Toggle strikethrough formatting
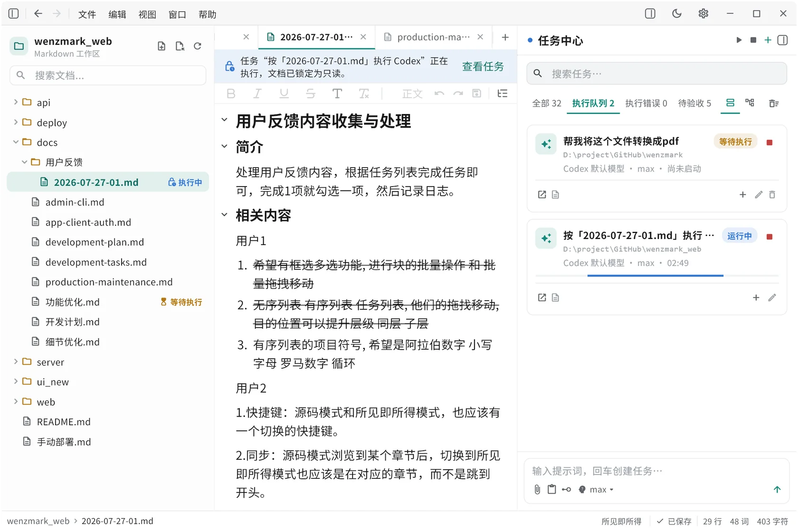Screen dimensions: 798x532 311,94
